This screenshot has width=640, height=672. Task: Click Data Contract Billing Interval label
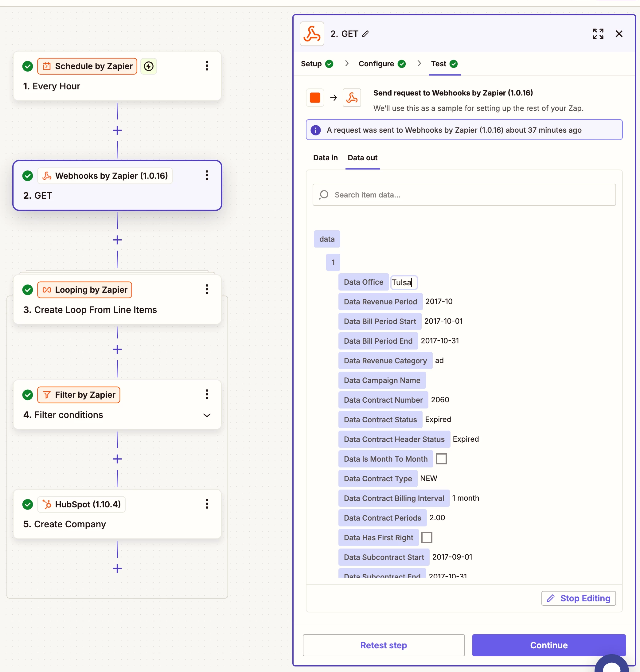click(x=394, y=498)
